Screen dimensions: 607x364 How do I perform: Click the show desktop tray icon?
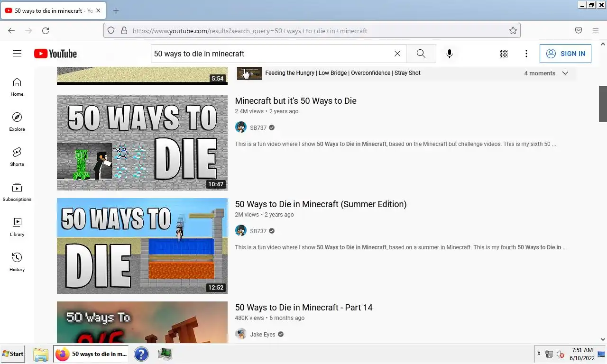(x=602, y=354)
